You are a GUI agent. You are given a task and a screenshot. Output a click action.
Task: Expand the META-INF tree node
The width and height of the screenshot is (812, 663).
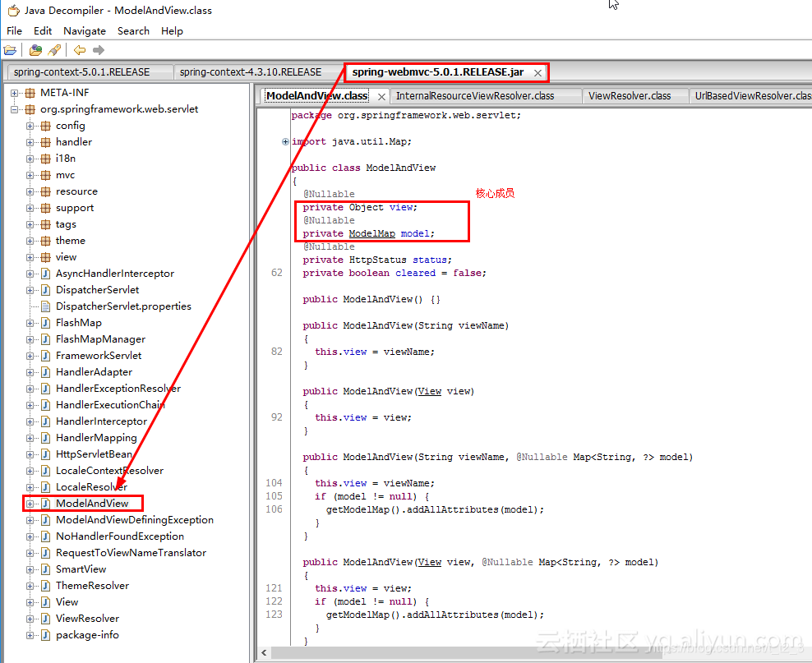click(15, 93)
